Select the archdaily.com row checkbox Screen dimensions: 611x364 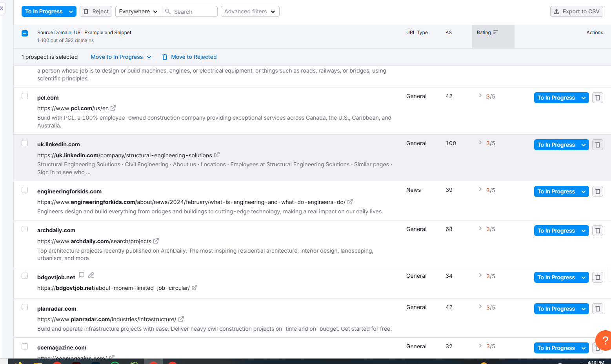25,229
